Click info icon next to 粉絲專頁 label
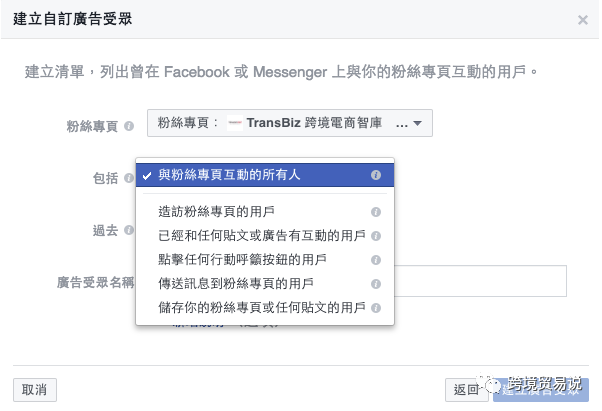 (129, 126)
